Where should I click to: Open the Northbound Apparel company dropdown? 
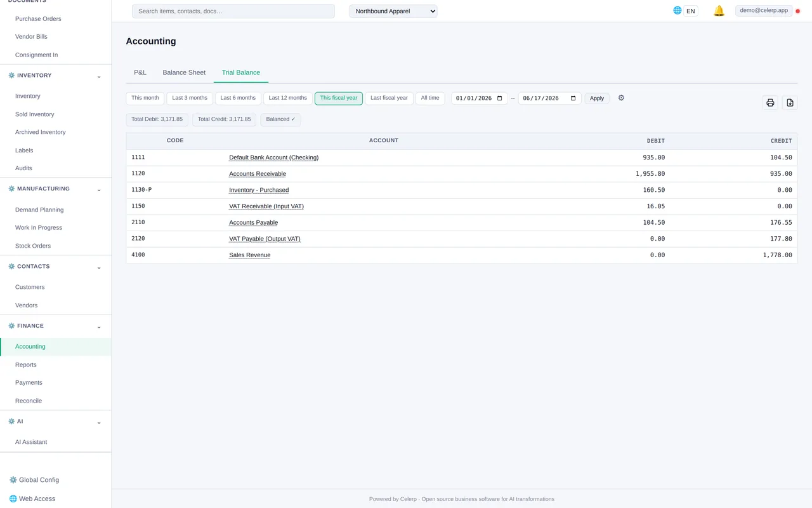point(393,11)
